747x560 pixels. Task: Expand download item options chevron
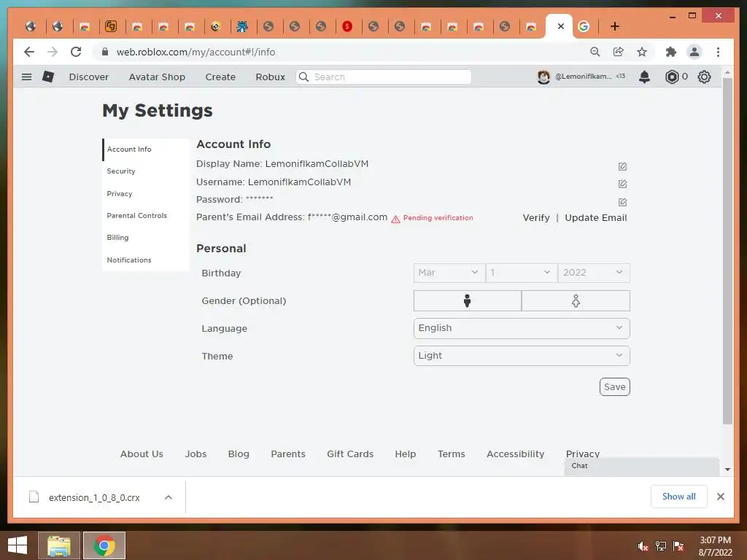click(169, 497)
